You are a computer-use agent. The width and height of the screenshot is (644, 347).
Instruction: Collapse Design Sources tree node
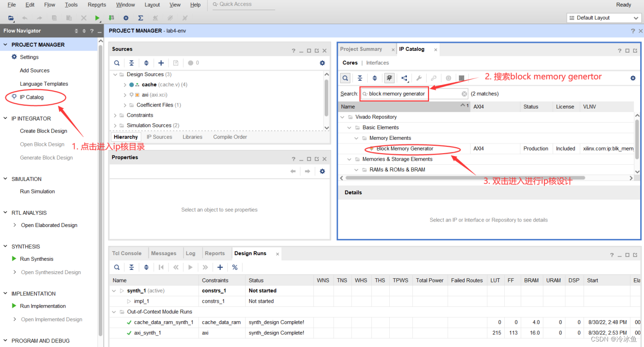(115, 74)
